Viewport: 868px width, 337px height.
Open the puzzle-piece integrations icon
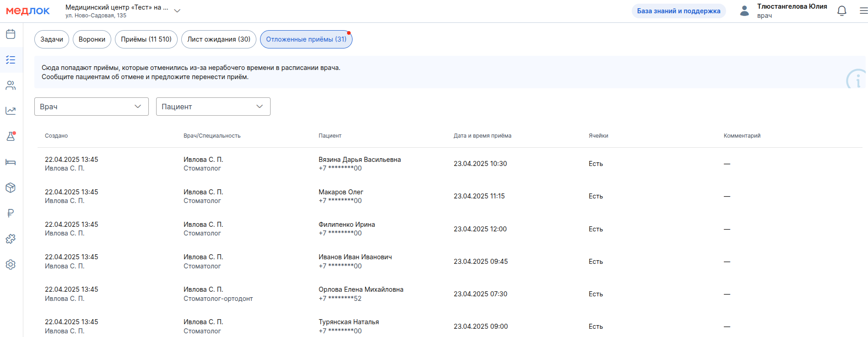pyautogui.click(x=11, y=239)
